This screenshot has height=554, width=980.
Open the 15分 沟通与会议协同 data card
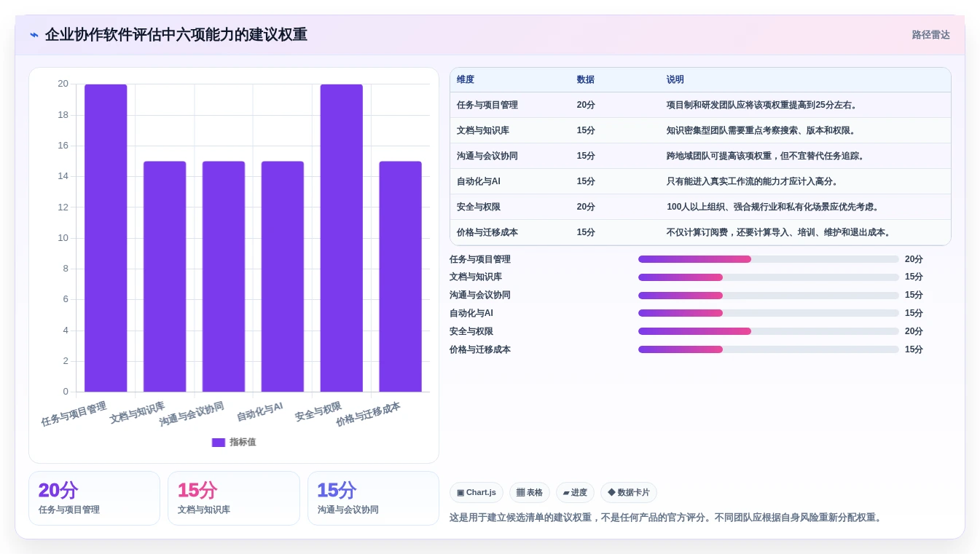pos(373,499)
